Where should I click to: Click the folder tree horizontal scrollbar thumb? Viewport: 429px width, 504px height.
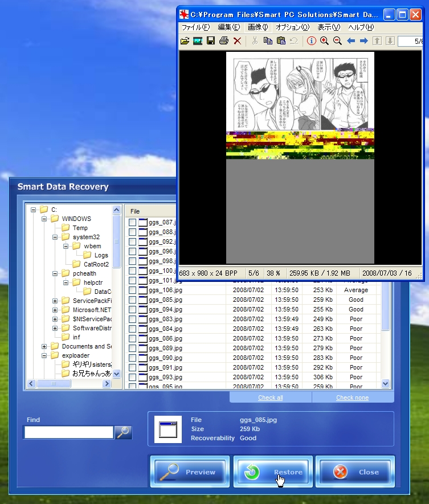point(54,383)
